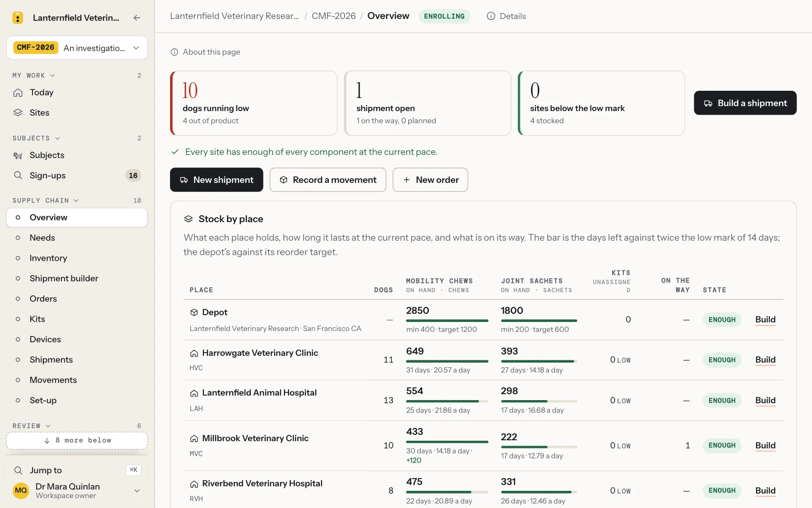
Task: Click the Depot box icon
Action: (x=194, y=312)
